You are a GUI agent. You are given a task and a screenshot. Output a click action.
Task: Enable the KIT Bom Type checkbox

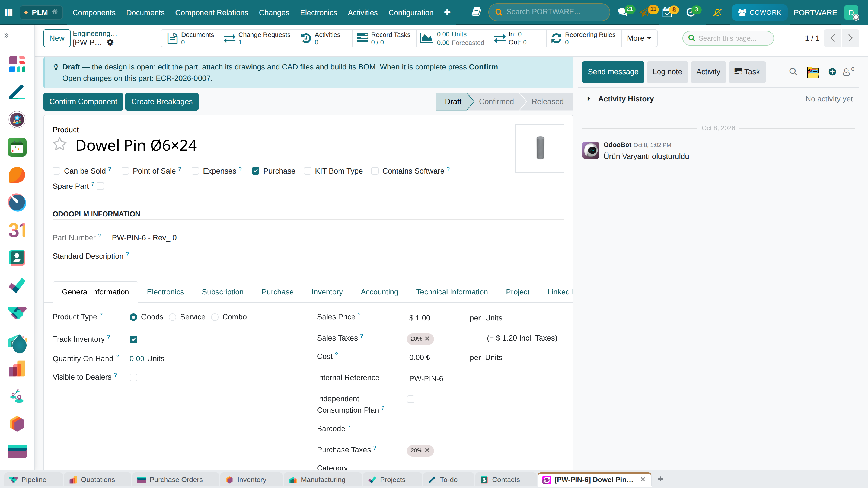coord(307,171)
